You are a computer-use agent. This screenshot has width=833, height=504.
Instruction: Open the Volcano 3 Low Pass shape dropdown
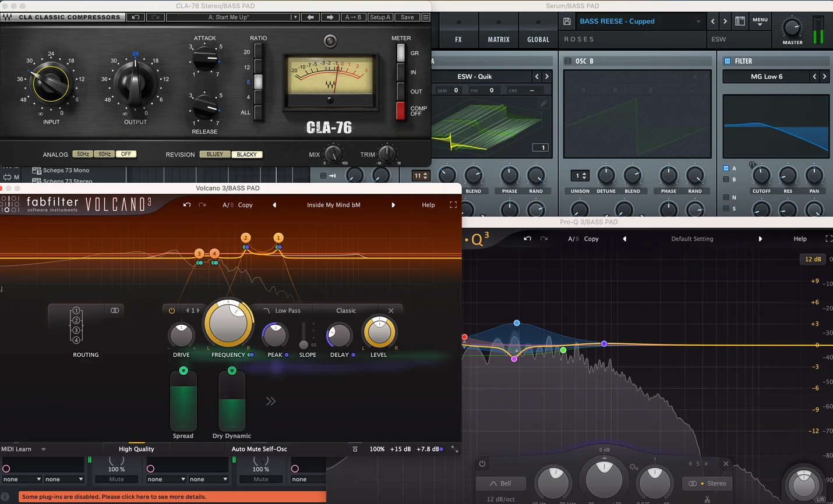(x=283, y=311)
